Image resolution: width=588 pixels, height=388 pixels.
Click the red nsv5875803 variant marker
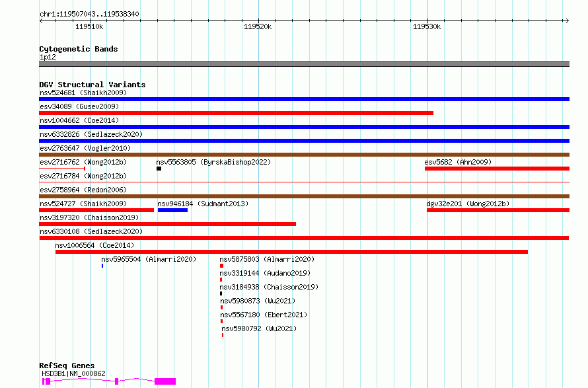(221, 266)
